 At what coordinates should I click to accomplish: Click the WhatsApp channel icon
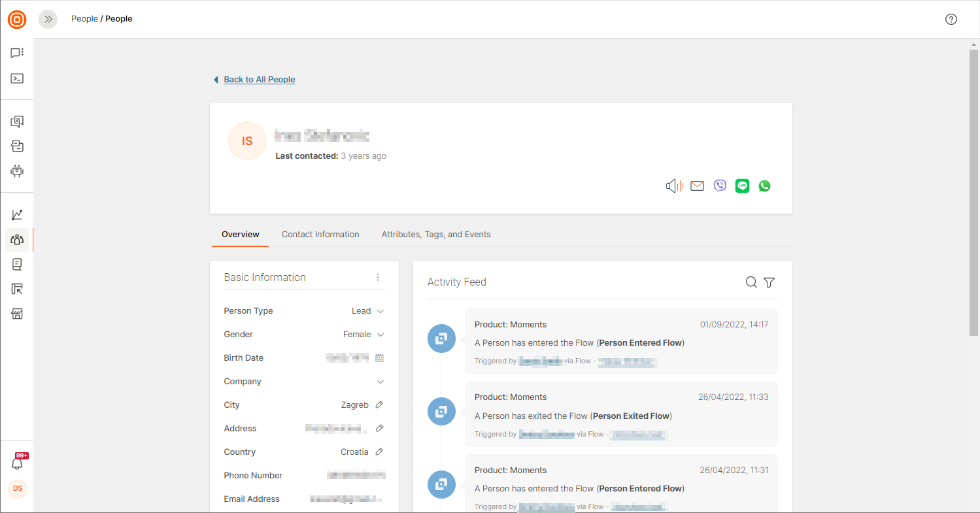[x=764, y=186]
